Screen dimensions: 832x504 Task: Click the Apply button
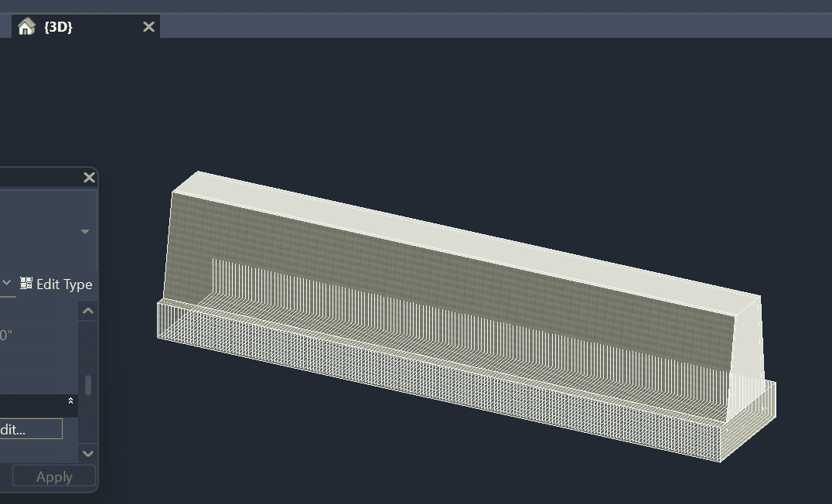[54, 477]
